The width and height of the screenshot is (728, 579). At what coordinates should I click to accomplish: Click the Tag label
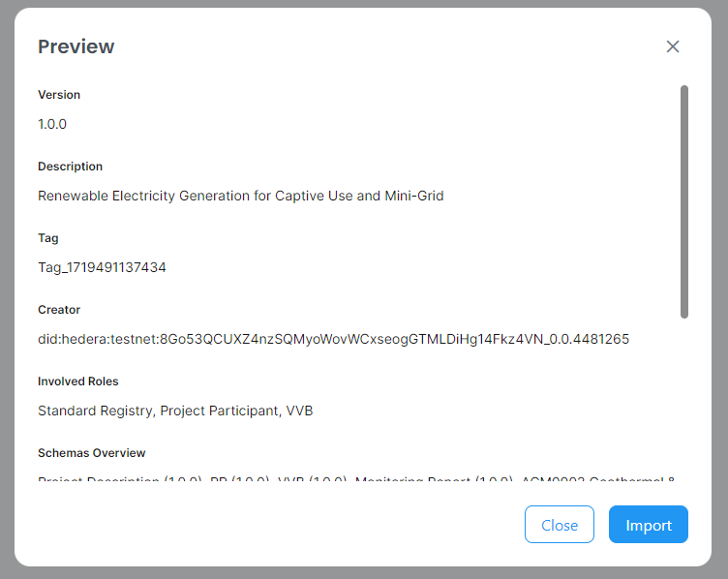[x=48, y=238]
